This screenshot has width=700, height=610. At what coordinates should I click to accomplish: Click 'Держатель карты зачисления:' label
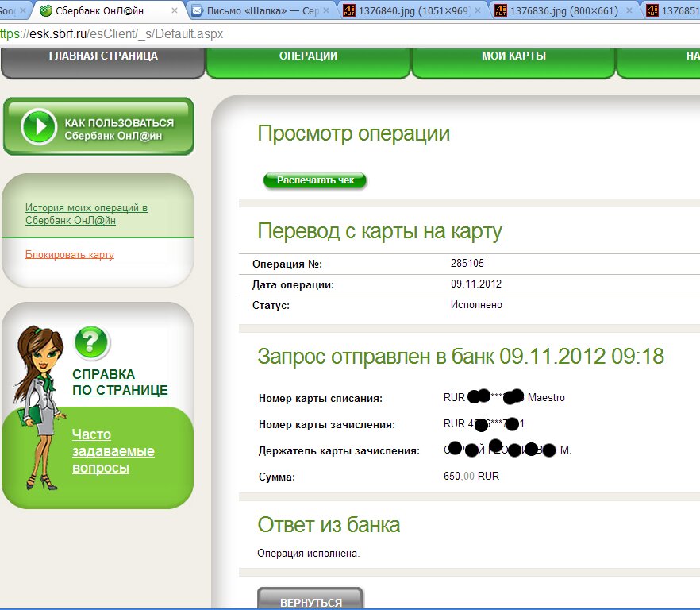pyautogui.click(x=340, y=451)
